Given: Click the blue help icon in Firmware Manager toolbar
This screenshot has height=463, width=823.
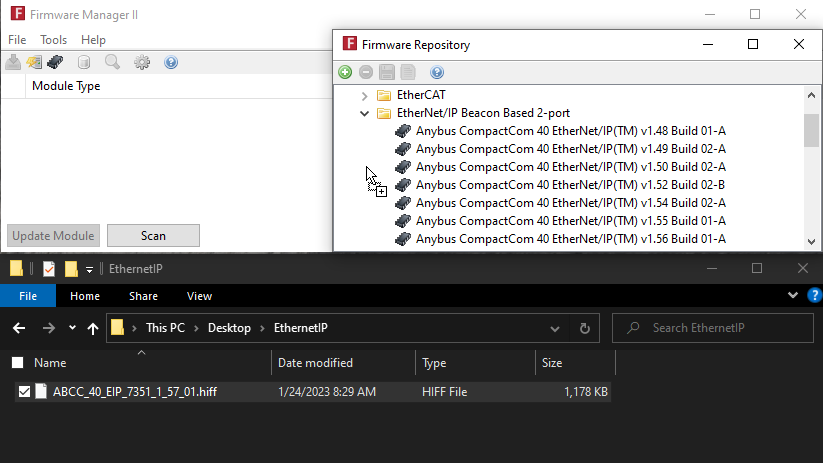Looking at the screenshot, I should point(171,62).
